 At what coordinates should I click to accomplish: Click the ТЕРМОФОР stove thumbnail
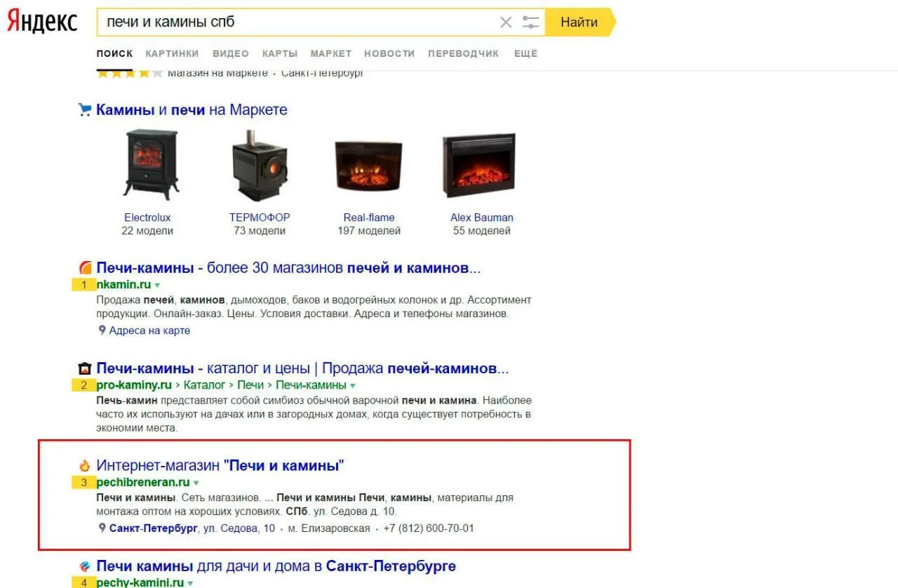click(260, 166)
